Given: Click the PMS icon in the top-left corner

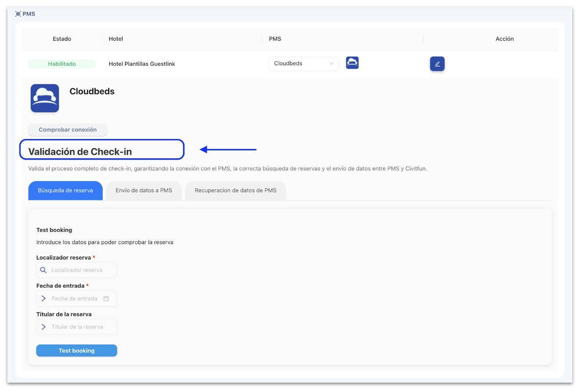Looking at the screenshot, I should [x=18, y=14].
